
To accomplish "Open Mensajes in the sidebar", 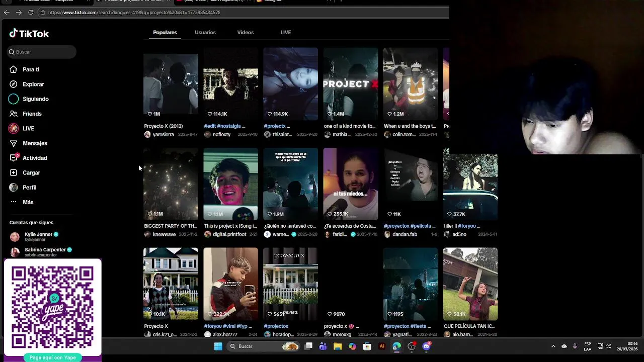I will pos(35,143).
